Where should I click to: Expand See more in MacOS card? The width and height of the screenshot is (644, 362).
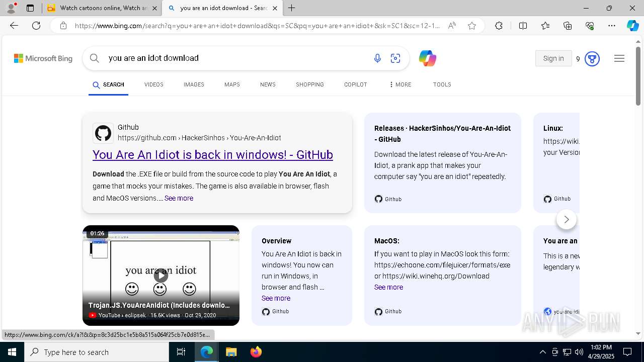pyautogui.click(x=388, y=287)
